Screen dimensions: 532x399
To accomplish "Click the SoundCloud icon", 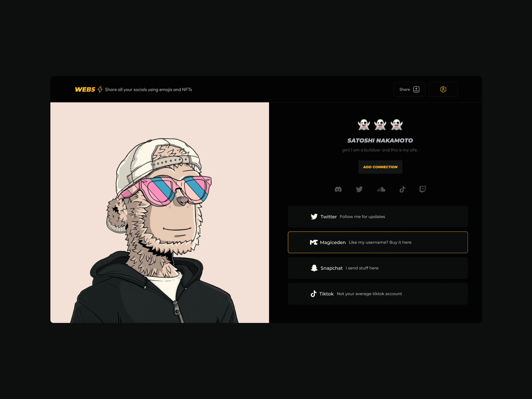I will (x=381, y=189).
